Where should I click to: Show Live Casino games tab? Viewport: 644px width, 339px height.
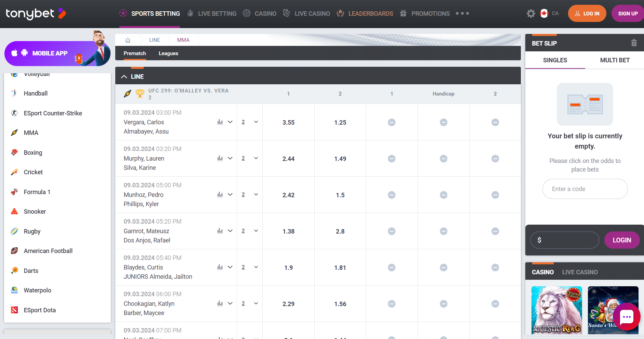coord(580,272)
